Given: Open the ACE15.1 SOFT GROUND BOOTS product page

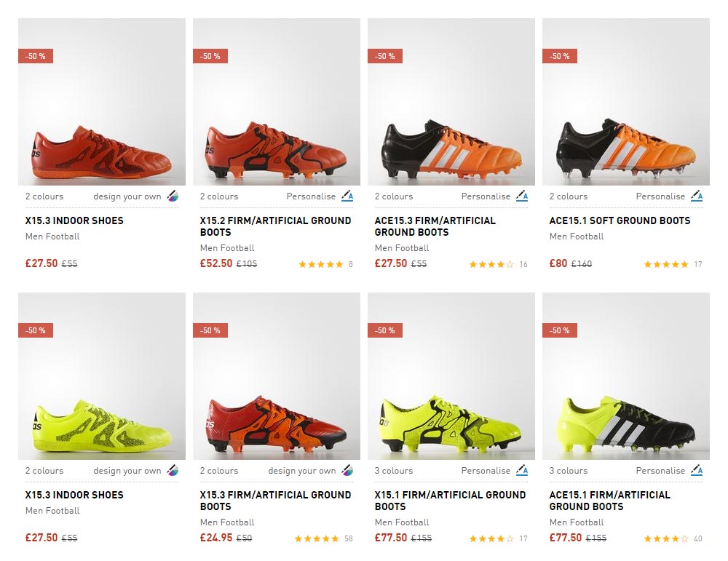Looking at the screenshot, I should point(620,220).
